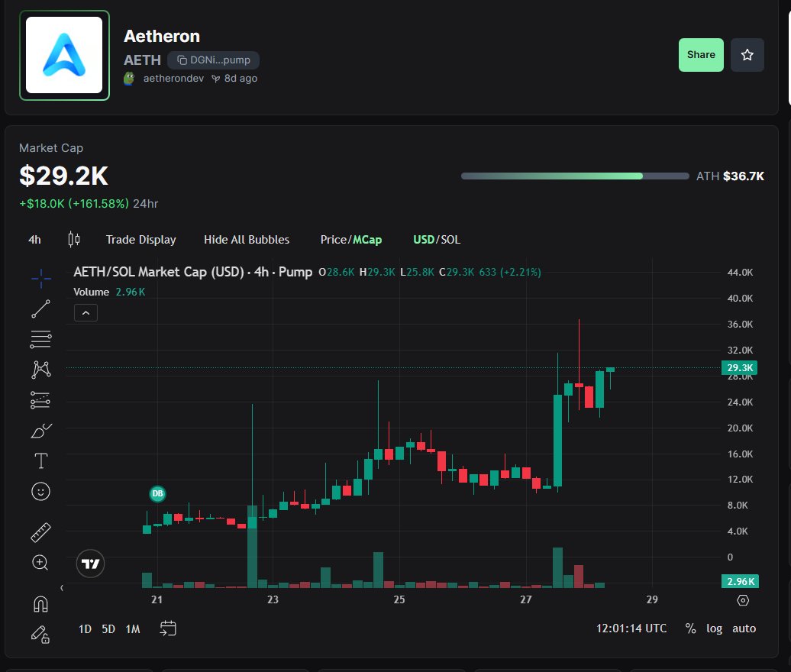The height and width of the screenshot is (672, 791).
Task: Open the TradingView logo link
Action: [90, 564]
